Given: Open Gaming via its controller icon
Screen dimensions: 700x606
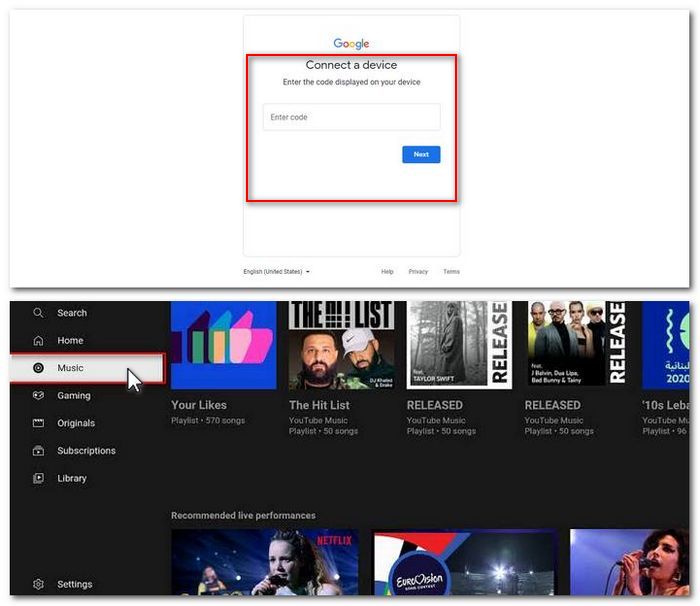Looking at the screenshot, I should 38,396.
